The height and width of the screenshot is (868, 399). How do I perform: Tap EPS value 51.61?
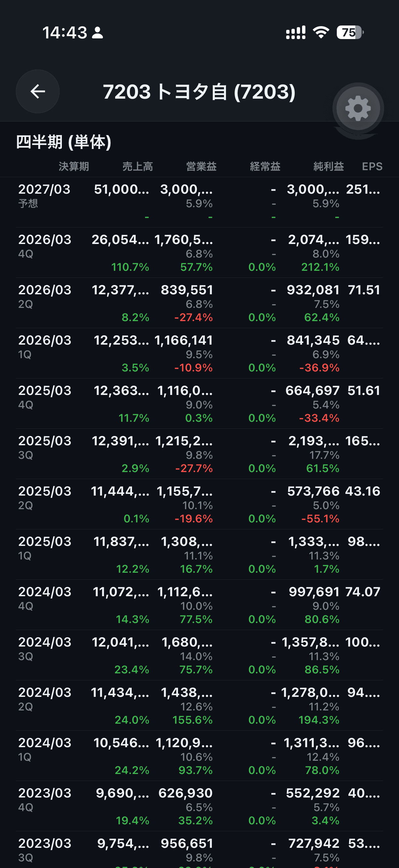364,391
